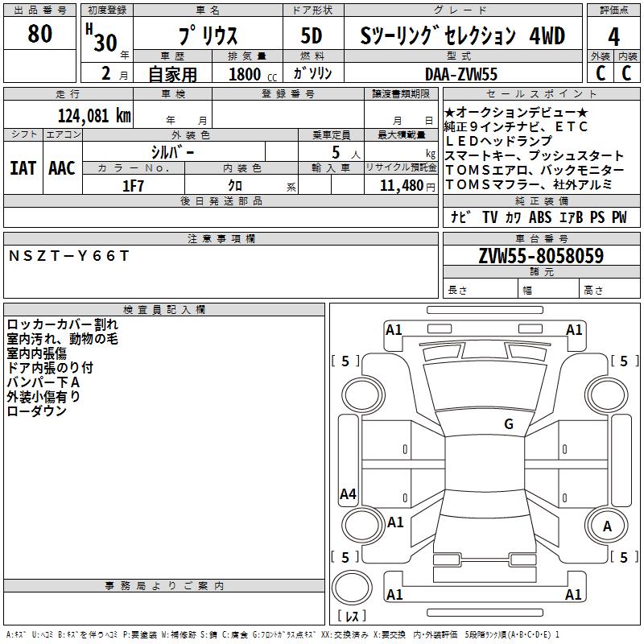
Task: Select the model code DAA-ZVW55
Action: click(460, 74)
